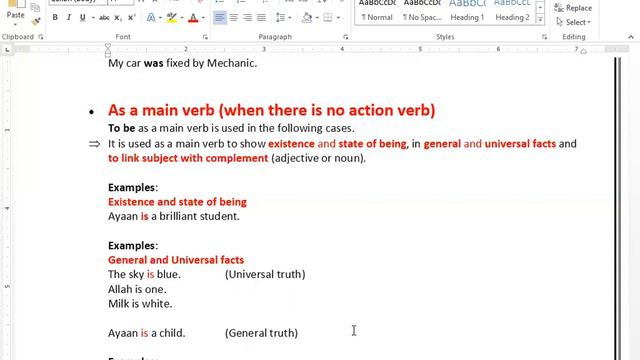The height and width of the screenshot is (360, 640).
Task: Align text left
Action: click(x=220, y=18)
